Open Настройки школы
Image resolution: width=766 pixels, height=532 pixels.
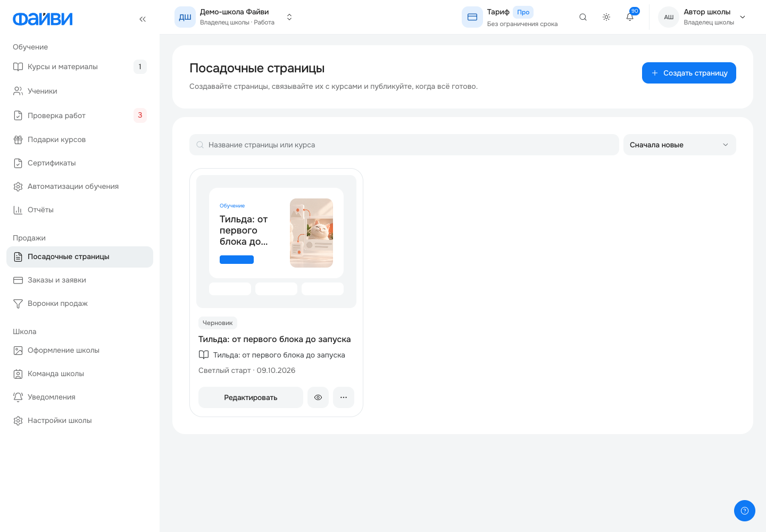click(80, 420)
